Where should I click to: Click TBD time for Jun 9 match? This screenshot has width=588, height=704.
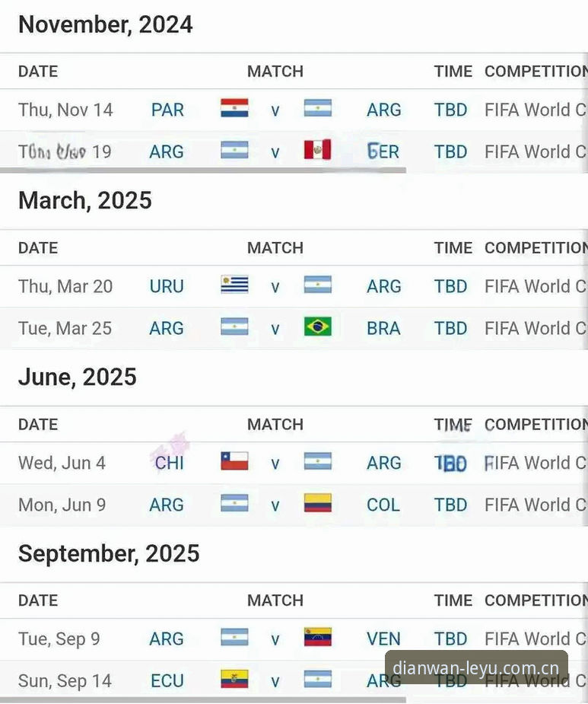[x=450, y=505]
